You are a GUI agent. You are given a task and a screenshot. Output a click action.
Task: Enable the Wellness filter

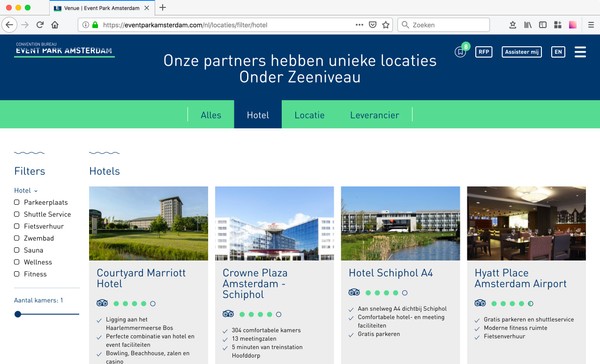point(17,262)
